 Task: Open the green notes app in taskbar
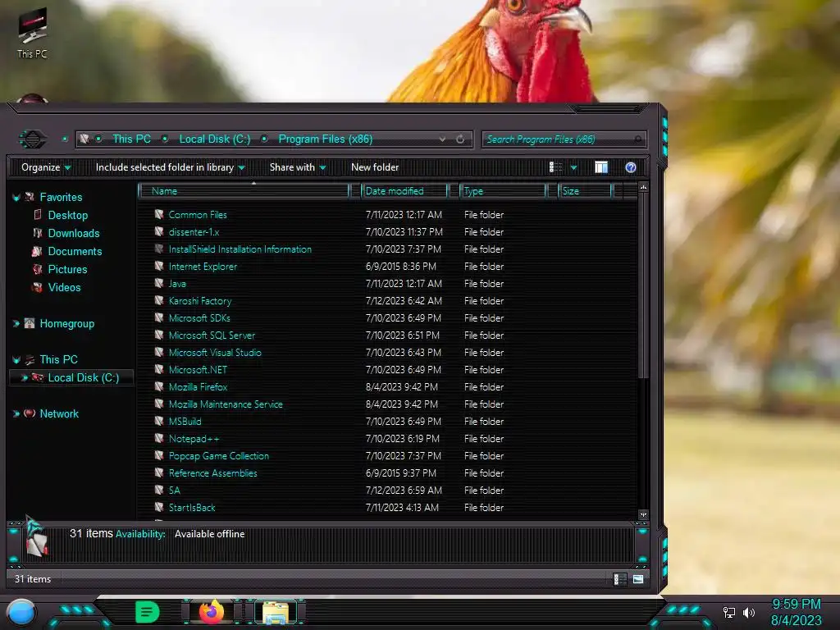coord(147,612)
